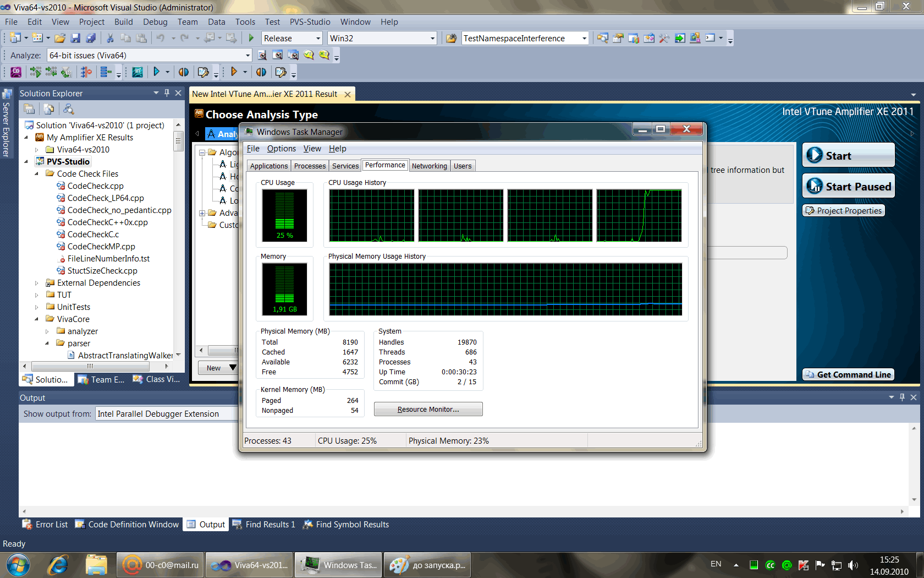The height and width of the screenshot is (578, 924).
Task: Open the Build menu in Visual Studio
Action: pos(123,22)
